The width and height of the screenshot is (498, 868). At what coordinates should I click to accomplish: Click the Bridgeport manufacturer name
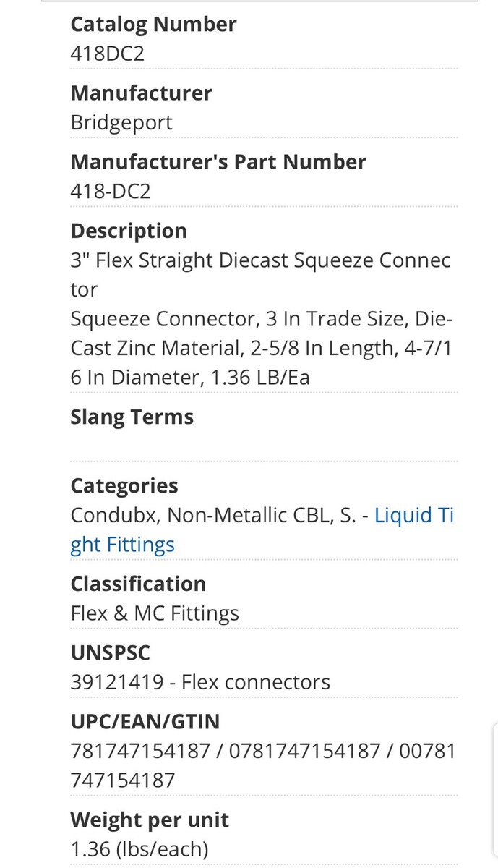click(121, 122)
